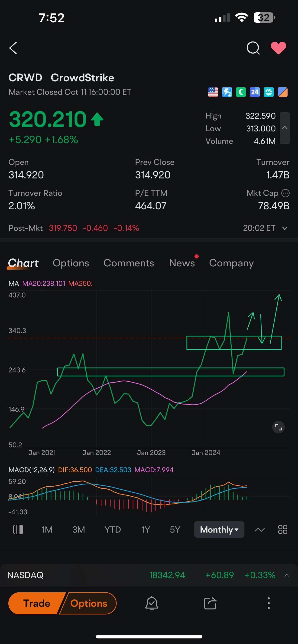Tap the CRWD CrowdStrike title
Image resolution: width=298 pixels, height=644 pixels.
61,78
